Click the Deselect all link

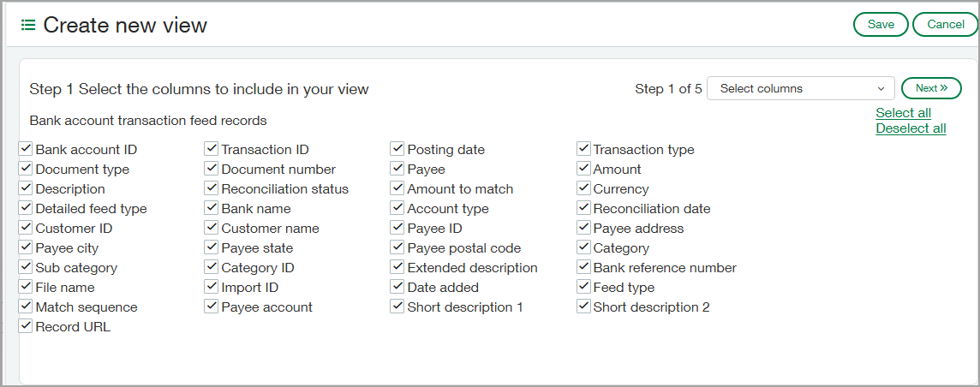(911, 128)
